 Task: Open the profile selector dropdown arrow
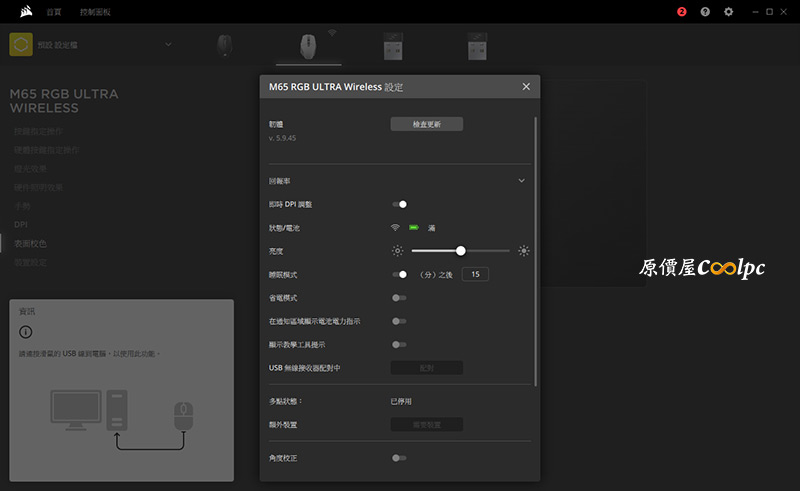click(x=168, y=44)
